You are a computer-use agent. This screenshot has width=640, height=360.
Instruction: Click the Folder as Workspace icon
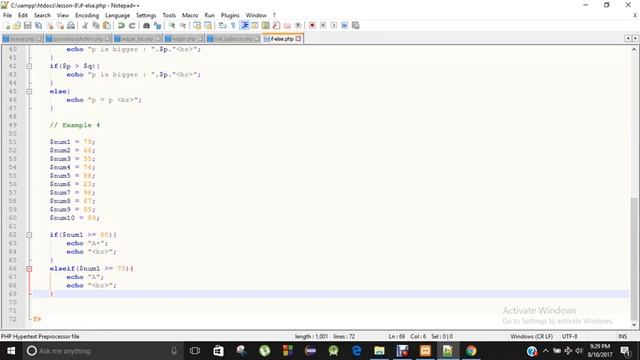click(287, 25)
